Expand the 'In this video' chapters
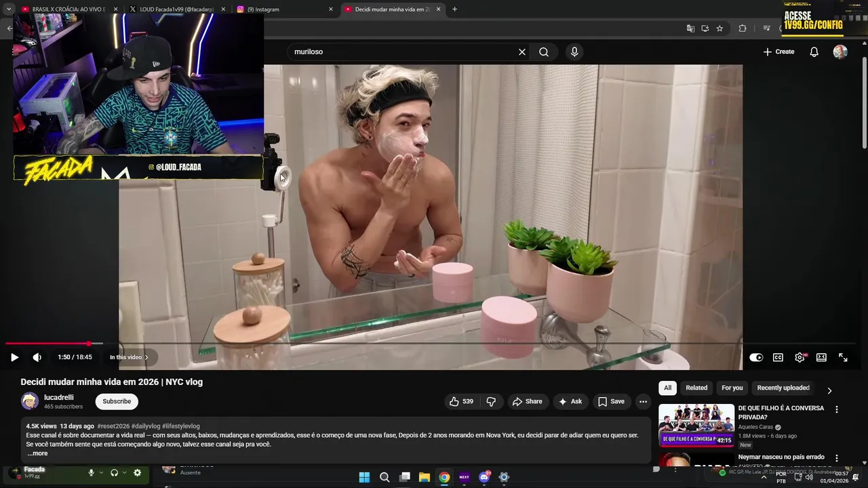 point(129,357)
